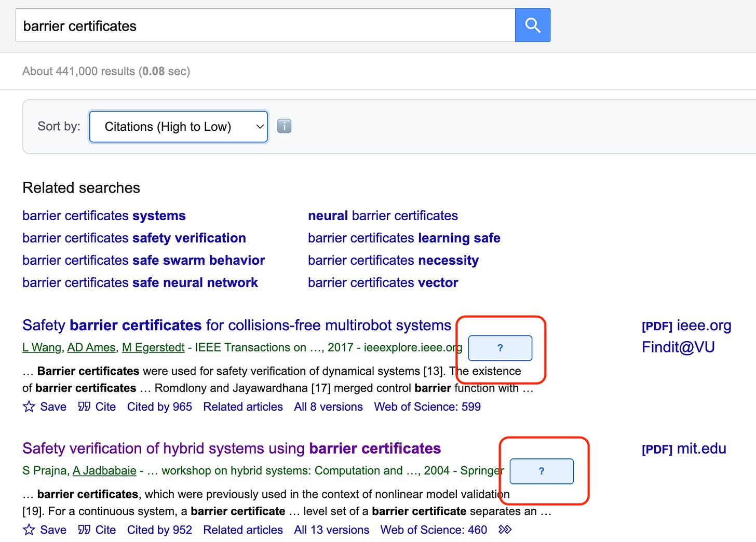The image size is (756, 542).
Task: Click the blue search magnifier button
Action: (533, 25)
